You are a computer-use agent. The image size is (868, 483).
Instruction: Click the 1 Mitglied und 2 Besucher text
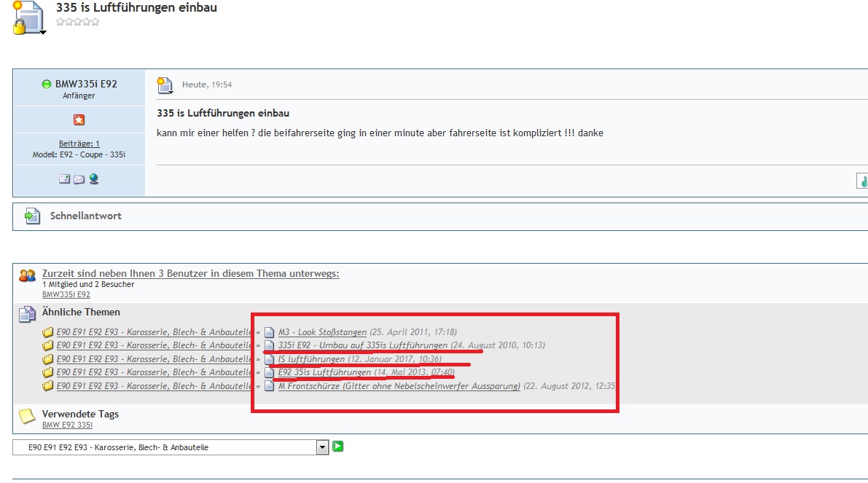tap(88, 284)
